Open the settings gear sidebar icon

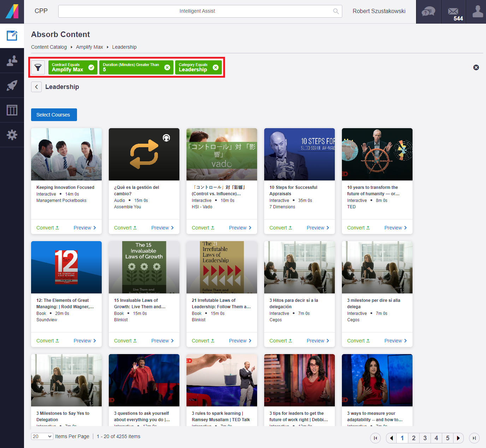click(12, 135)
